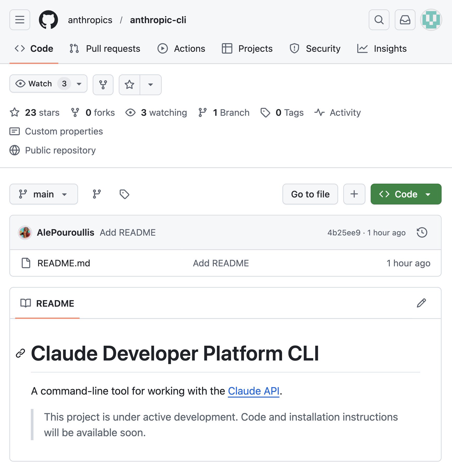The image size is (452, 476).
Task: Open the README.md row commit message
Action: click(x=221, y=263)
